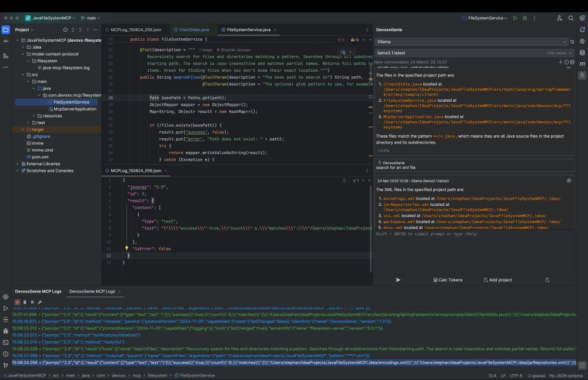588x380 pixels.
Task: Open the Database tool window icon
Action: [582, 53]
